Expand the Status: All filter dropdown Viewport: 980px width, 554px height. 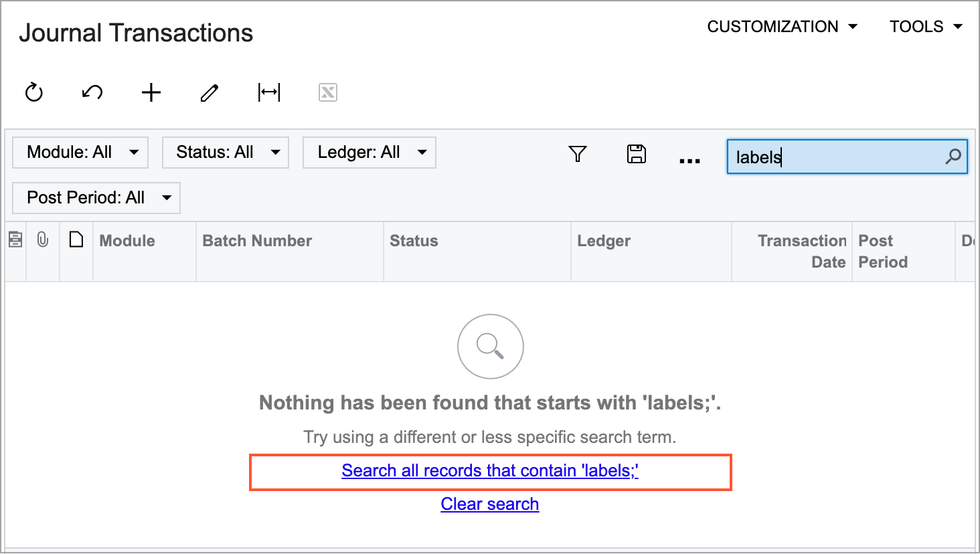(226, 153)
